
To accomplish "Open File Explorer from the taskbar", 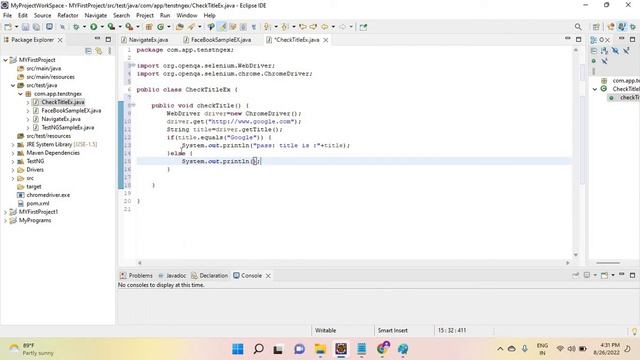I will tap(320, 349).
